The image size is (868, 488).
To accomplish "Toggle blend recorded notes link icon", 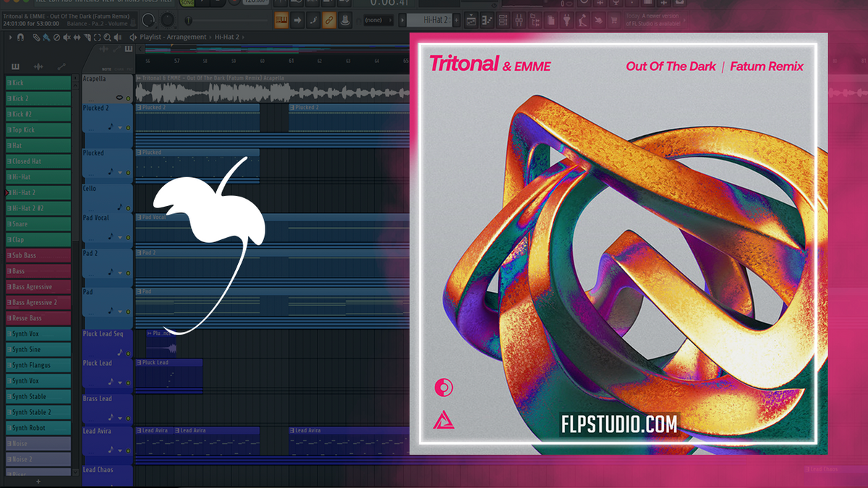I will (330, 19).
